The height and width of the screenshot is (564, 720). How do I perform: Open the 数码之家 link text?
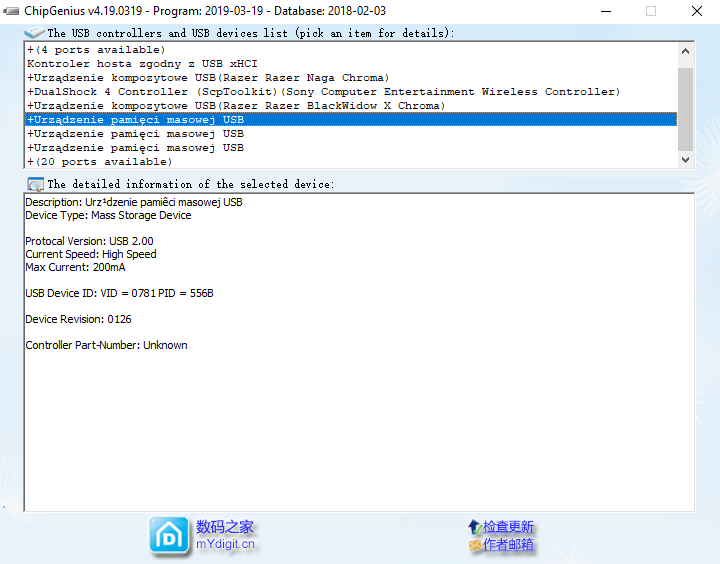[225, 527]
